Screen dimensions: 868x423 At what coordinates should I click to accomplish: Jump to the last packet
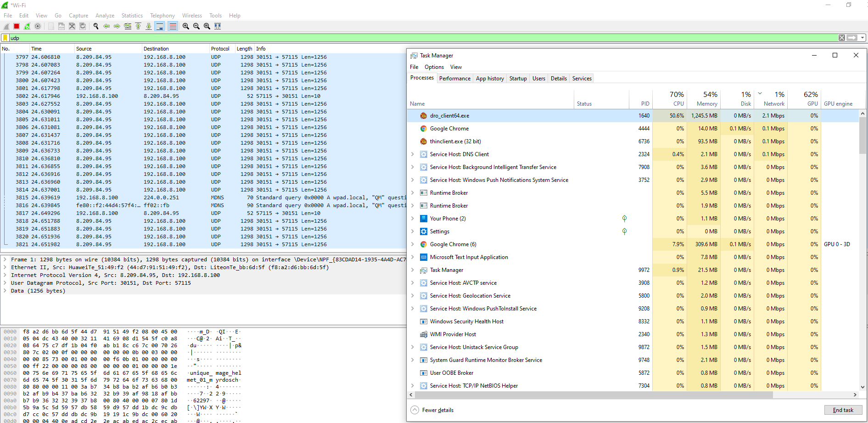[149, 26]
